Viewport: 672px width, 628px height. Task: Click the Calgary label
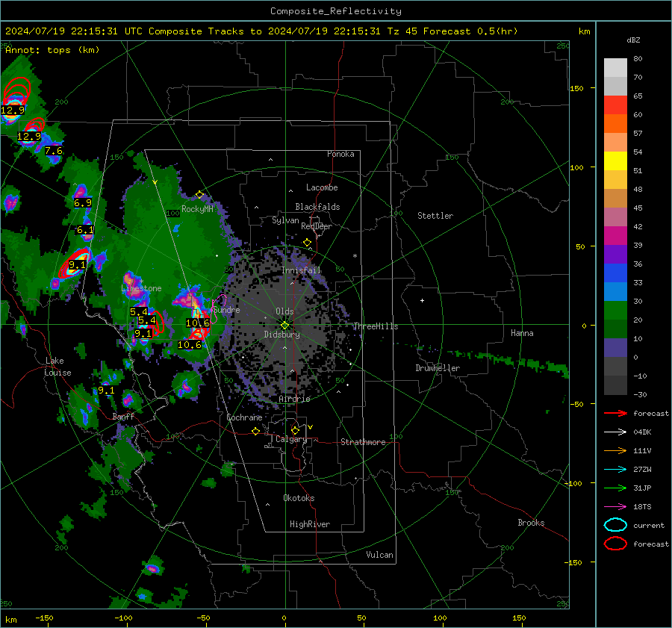pyautogui.click(x=291, y=439)
